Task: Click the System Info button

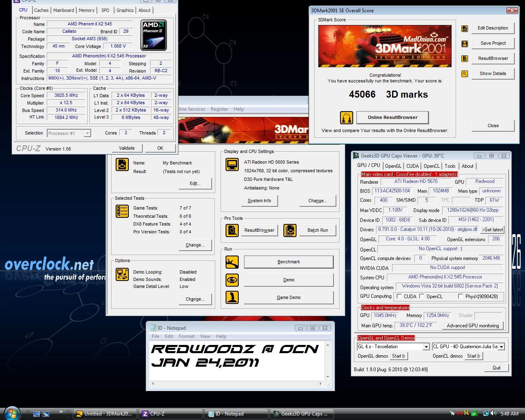Action: coord(259,201)
